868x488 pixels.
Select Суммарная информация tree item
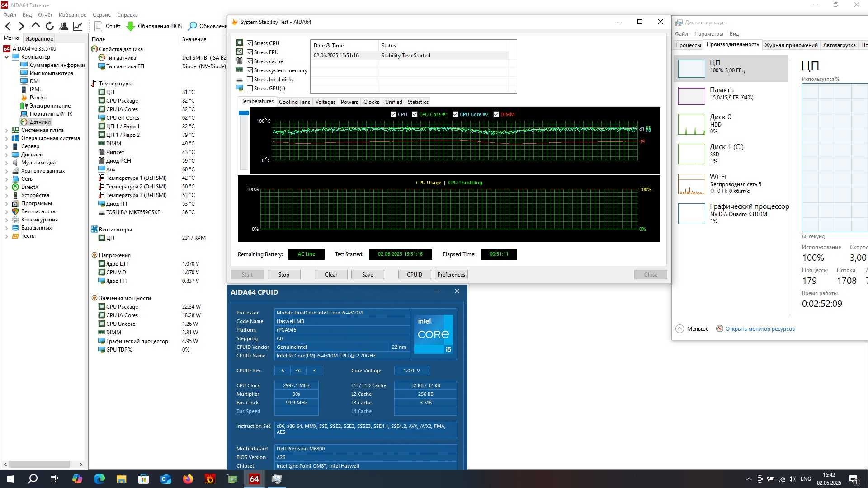click(52, 65)
